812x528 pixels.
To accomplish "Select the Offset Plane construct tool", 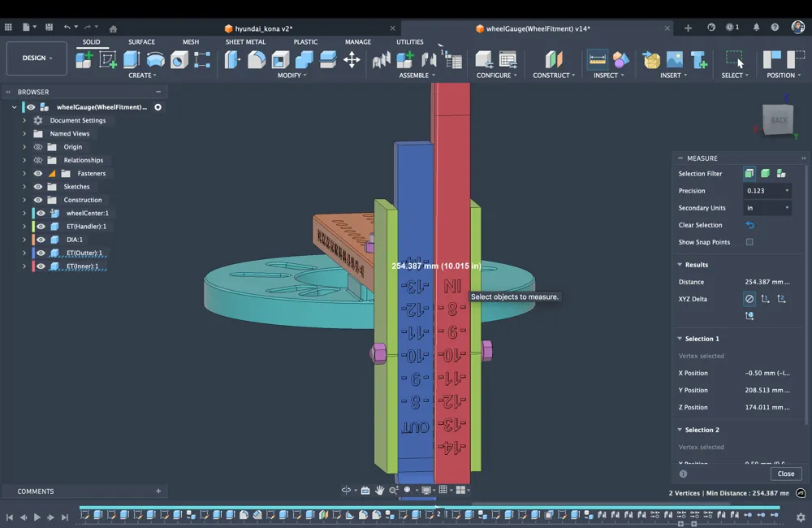I will coord(554,59).
